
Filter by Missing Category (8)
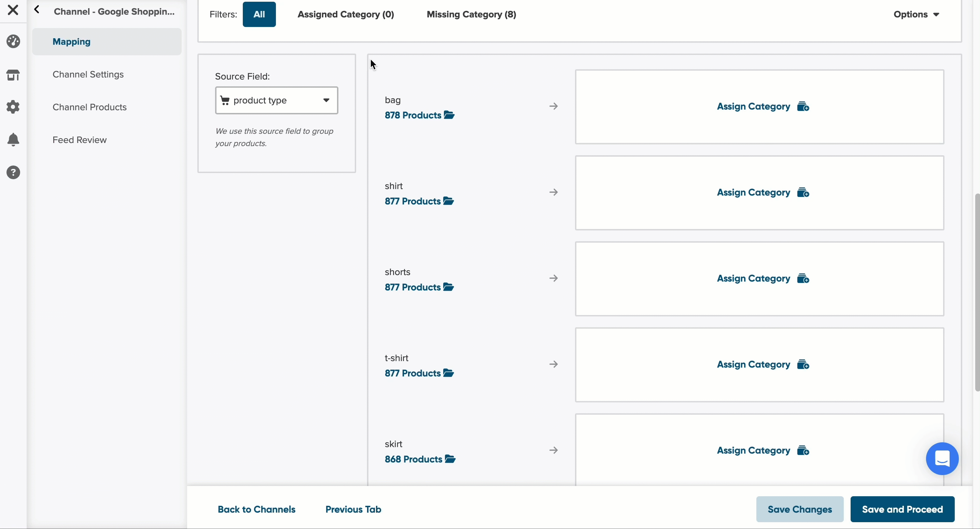coord(471,14)
